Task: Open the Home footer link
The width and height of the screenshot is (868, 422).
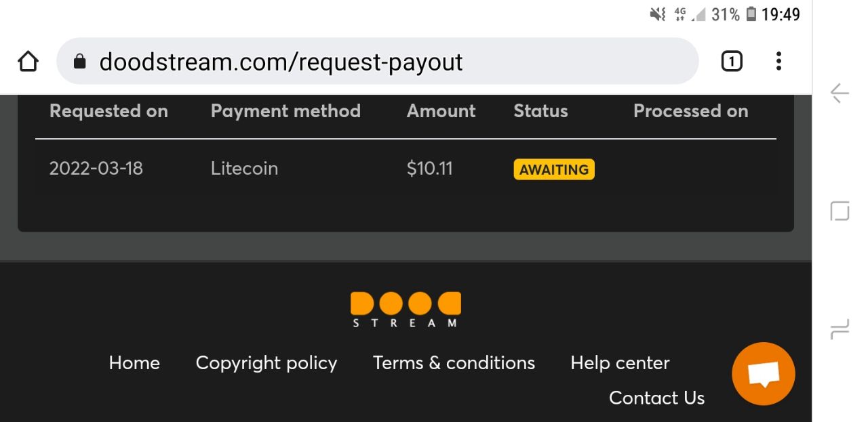Action: (134, 363)
